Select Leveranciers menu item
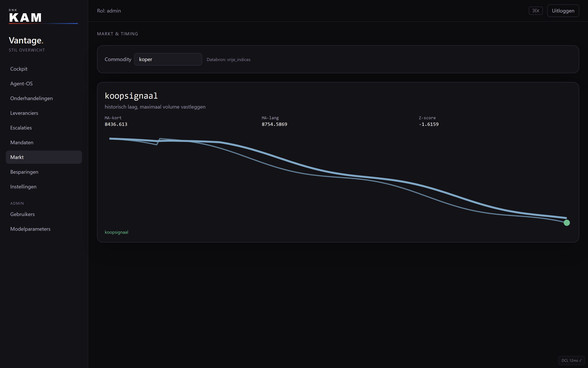This screenshot has height=368, width=588. pyautogui.click(x=44, y=113)
